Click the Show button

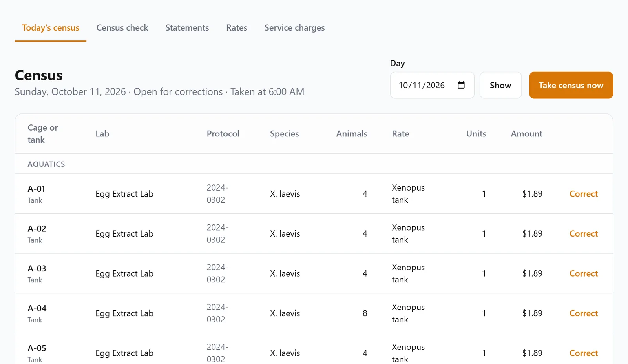(x=500, y=85)
